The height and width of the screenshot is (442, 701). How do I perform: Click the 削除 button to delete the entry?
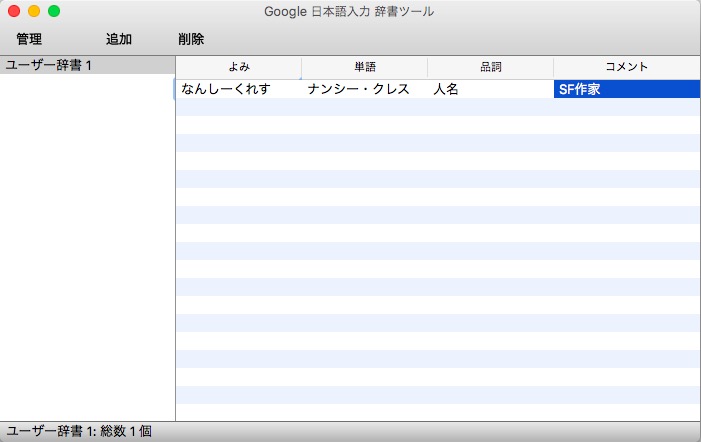pyautogui.click(x=191, y=39)
